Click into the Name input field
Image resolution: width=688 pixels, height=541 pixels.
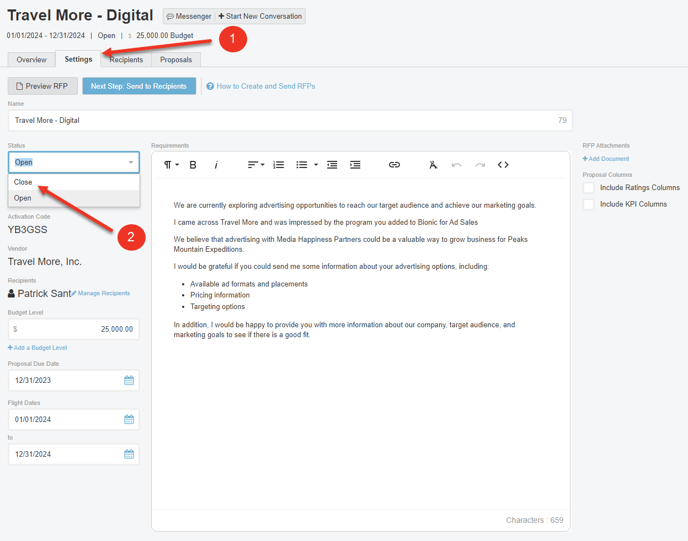[290, 120]
